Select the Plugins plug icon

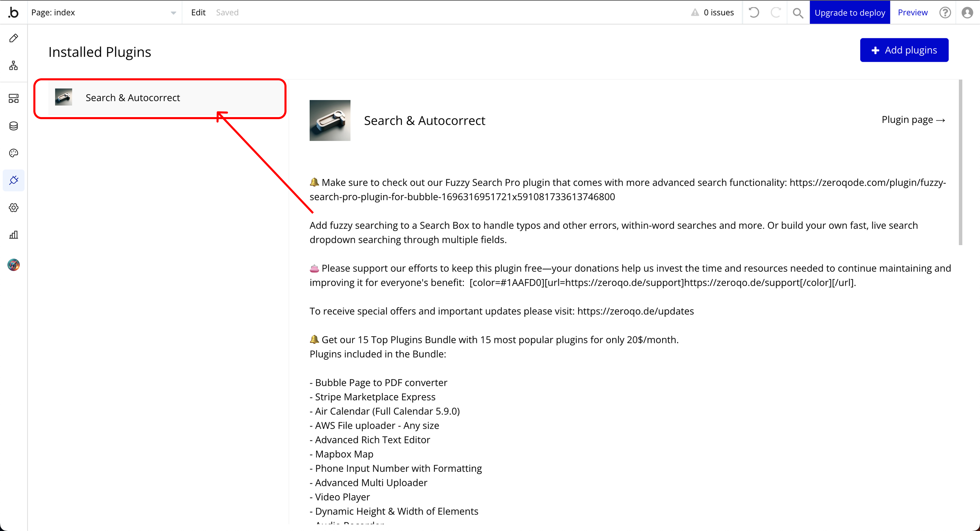pos(14,180)
